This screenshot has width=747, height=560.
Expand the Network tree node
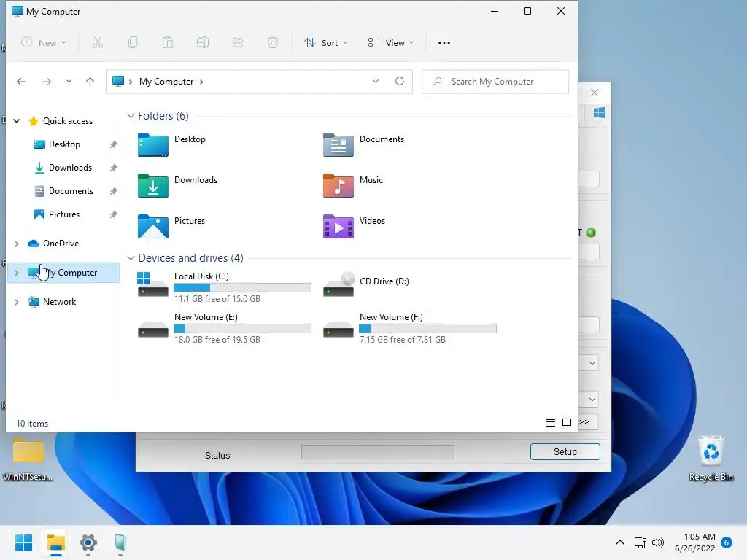(17, 302)
